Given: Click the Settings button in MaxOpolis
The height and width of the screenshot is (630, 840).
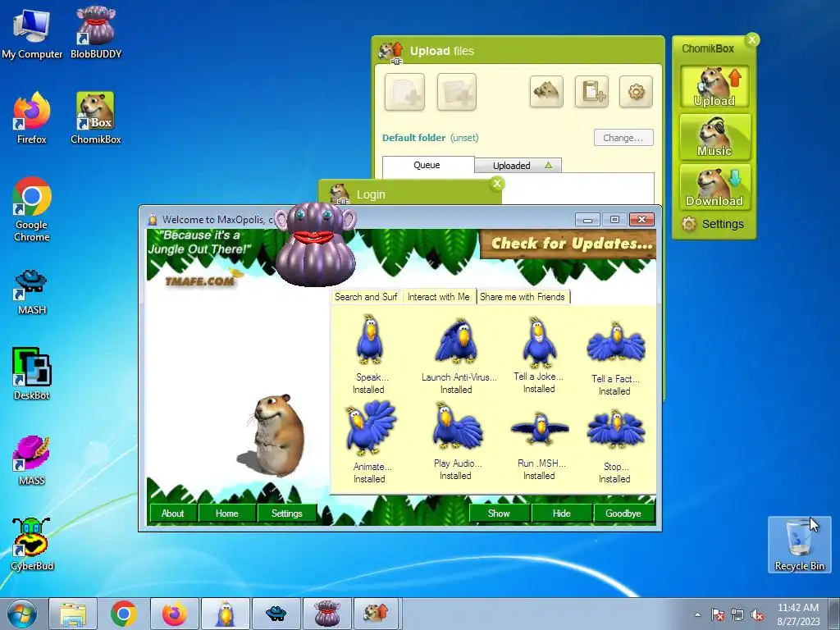Looking at the screenshot, I should tap(286, 514).
